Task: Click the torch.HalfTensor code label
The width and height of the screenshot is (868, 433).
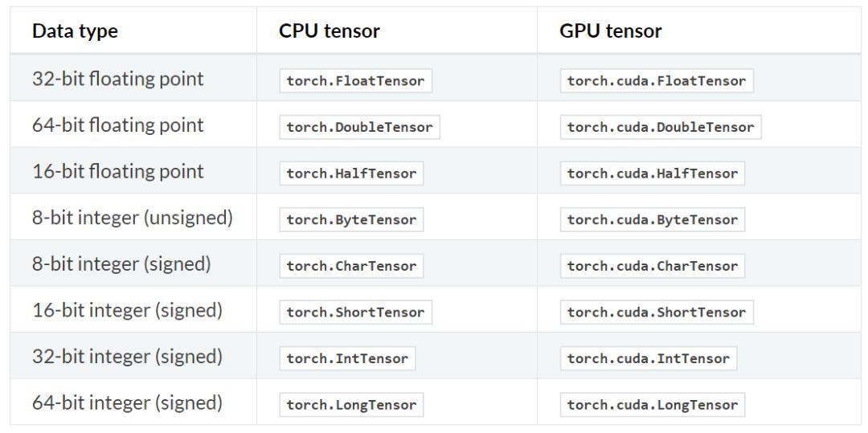Action: click(351, 174)
